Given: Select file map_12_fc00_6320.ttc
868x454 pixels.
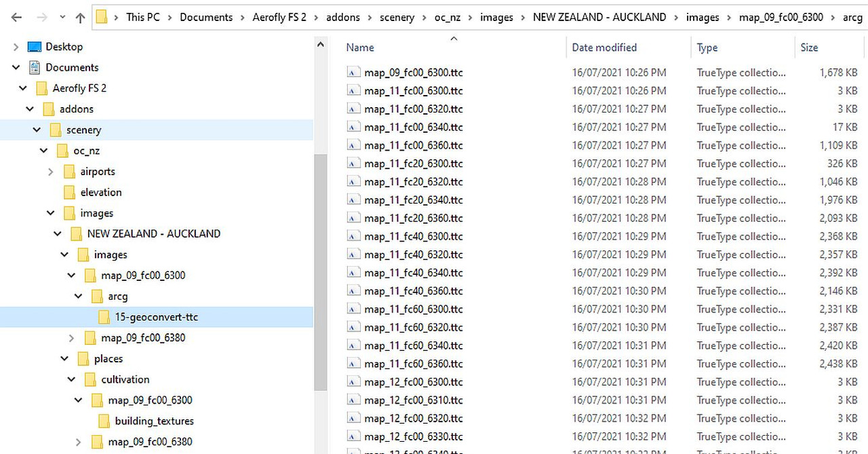Looking at the screenshot, I should point(414,418).
